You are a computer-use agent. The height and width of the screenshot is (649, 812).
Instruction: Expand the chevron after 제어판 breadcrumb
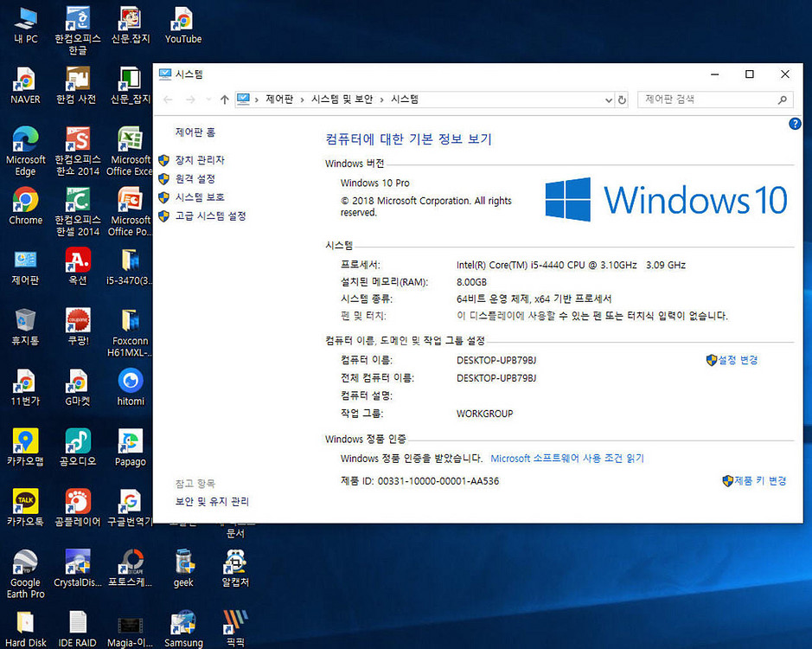coord(303,100)
